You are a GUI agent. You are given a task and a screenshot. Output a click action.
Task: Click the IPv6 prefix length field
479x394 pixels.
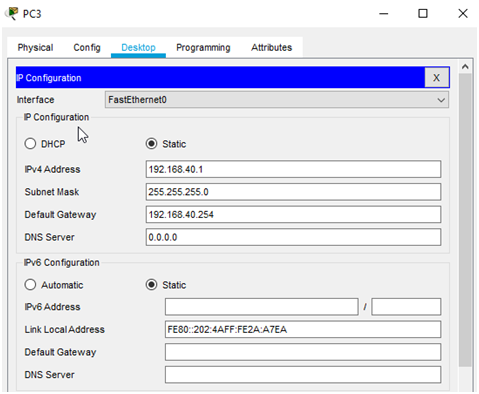[406, 307]
